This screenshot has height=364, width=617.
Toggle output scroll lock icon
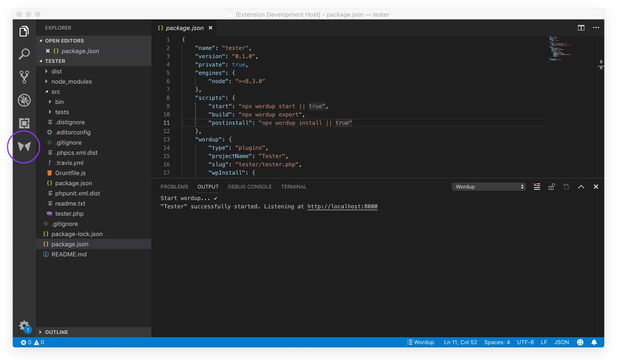pos(552,187)
